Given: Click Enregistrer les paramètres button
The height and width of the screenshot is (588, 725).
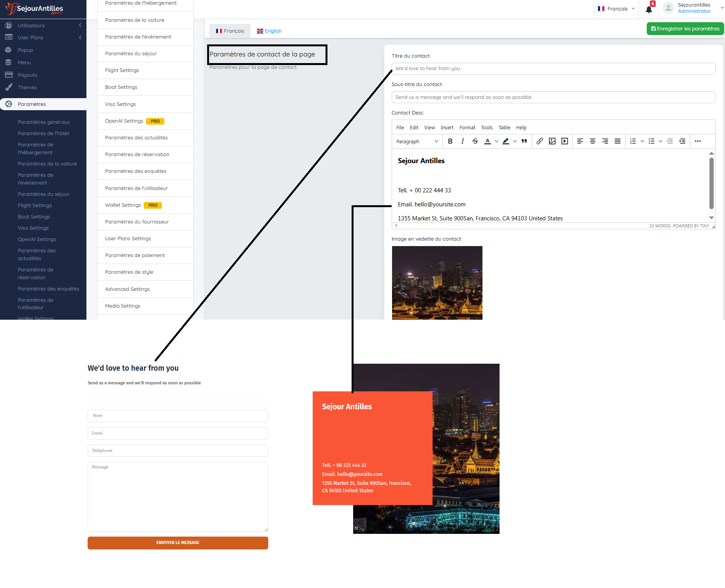Looking at the screenshot, I should [685, 28].
